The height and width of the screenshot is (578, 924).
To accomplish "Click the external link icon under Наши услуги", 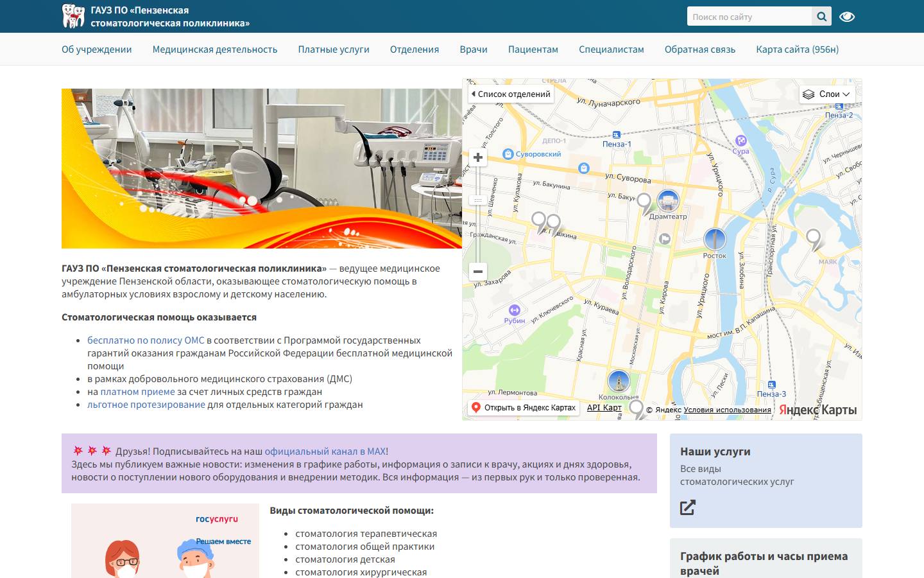I will pos(687,507).
